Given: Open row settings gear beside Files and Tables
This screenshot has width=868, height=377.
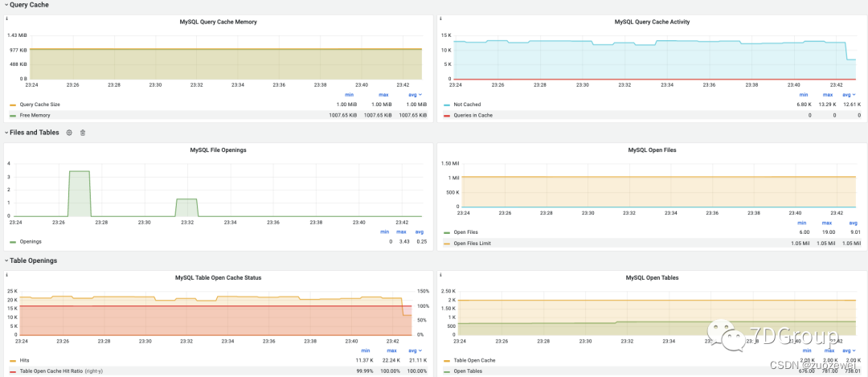Looking at the screenshot, I should [x=69, y=133].
